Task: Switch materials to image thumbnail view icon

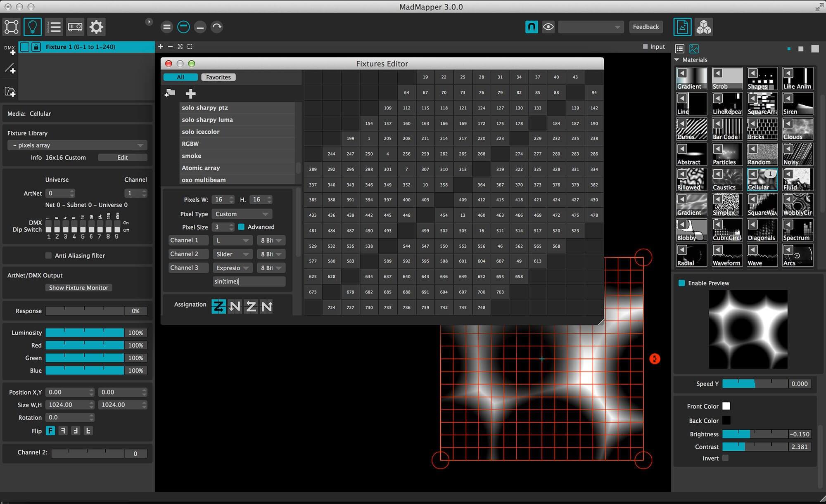Action: click(694, 49)
